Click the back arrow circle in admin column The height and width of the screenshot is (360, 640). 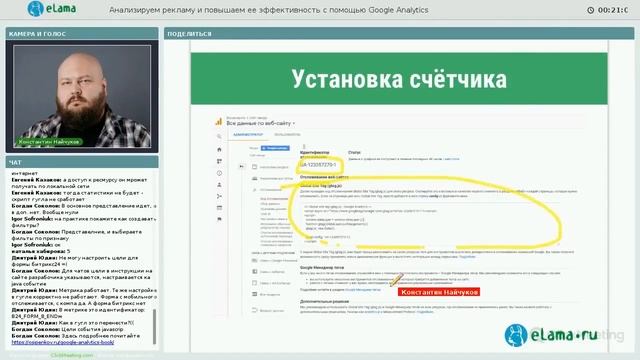point(242,167)
